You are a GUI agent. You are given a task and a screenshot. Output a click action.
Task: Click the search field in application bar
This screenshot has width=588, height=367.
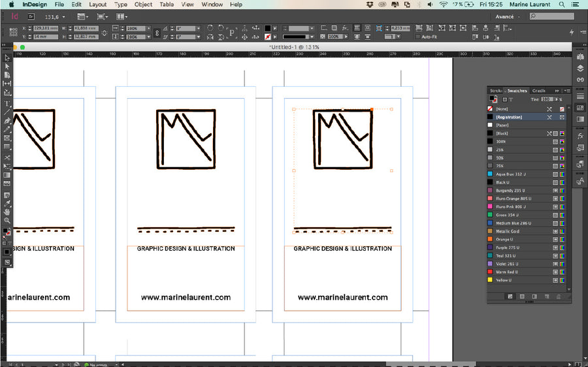[x=551, y=16]
